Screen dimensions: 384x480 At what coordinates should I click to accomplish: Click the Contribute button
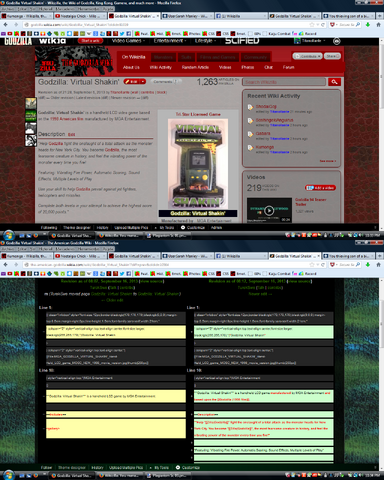click(x=308, y=56)
